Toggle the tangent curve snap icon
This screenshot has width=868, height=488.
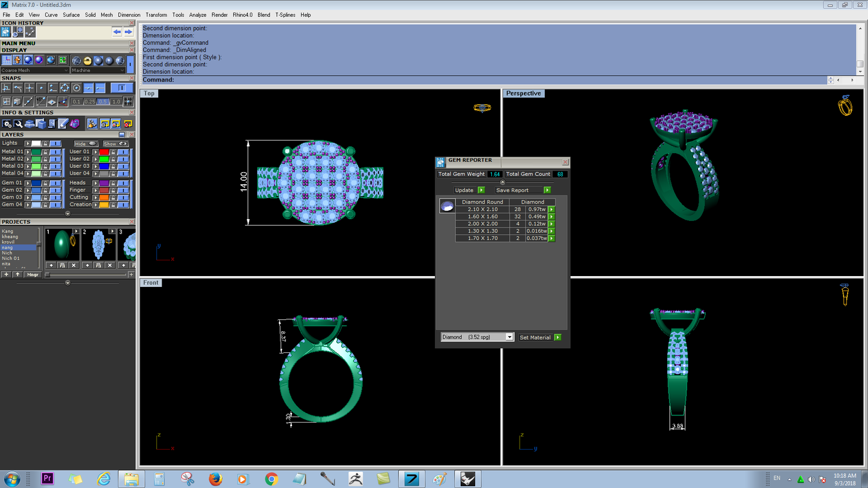tap(18, 88)
